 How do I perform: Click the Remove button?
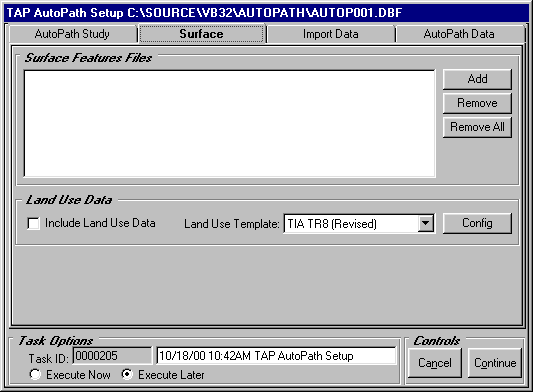(477, 103)
